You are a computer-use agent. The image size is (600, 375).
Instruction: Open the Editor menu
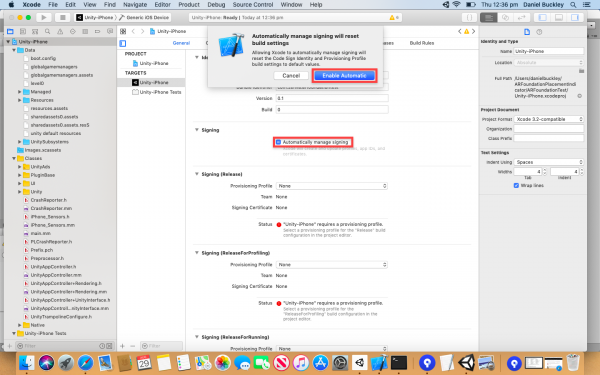pyautogui.click(x=163, y=5)
